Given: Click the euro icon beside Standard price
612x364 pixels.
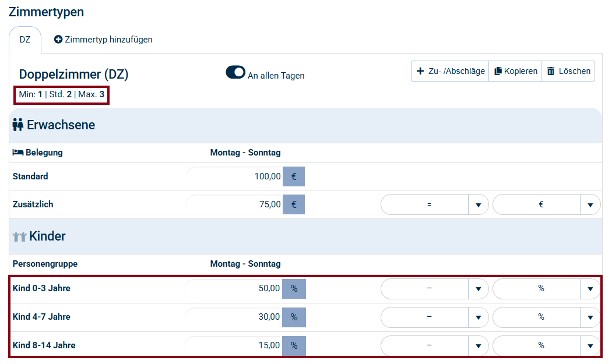Looking at the screenshot, I should [294, 176].
